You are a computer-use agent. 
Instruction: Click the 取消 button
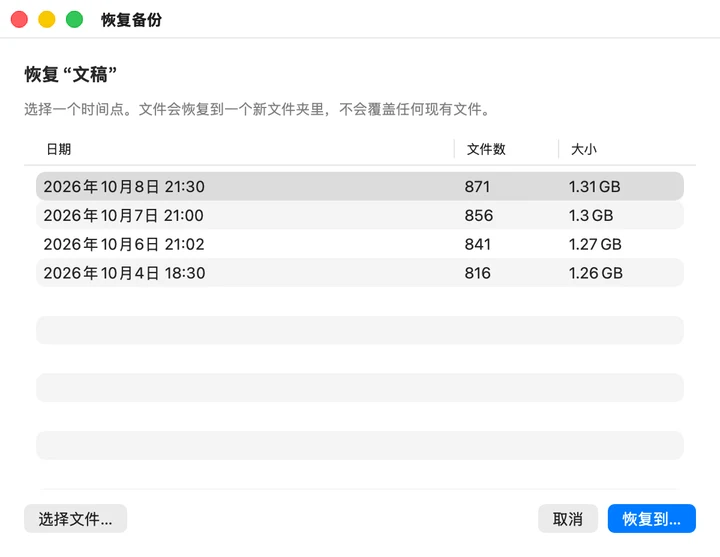568,518
